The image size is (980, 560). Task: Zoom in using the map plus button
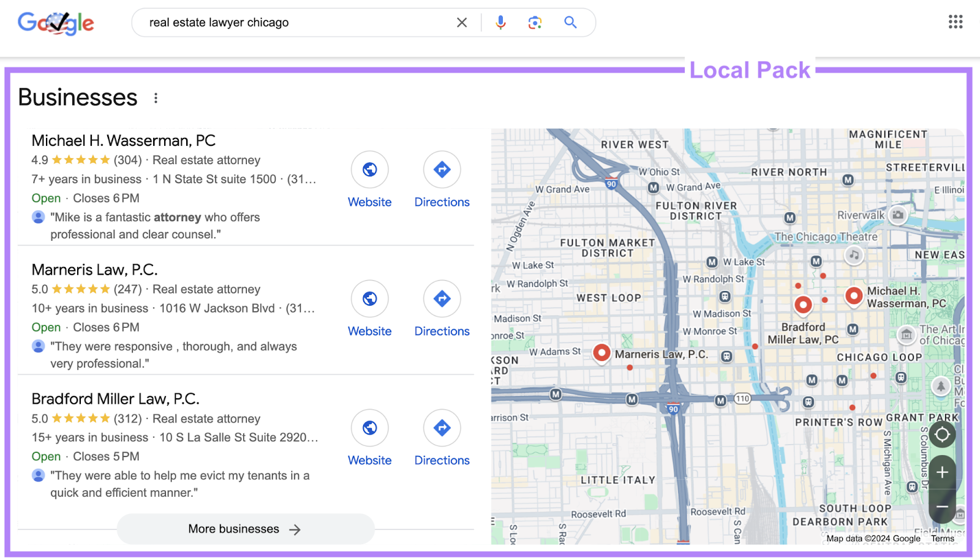[941, 472]
